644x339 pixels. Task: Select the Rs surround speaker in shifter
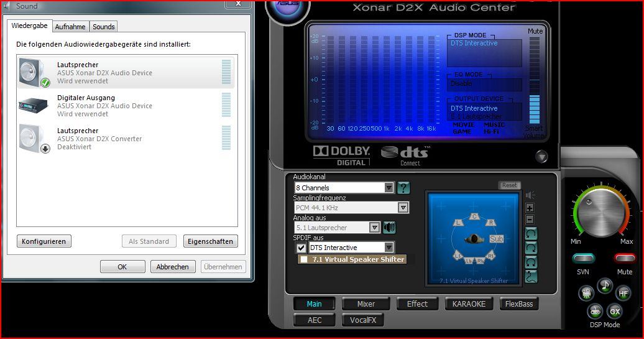click(491, 256)
